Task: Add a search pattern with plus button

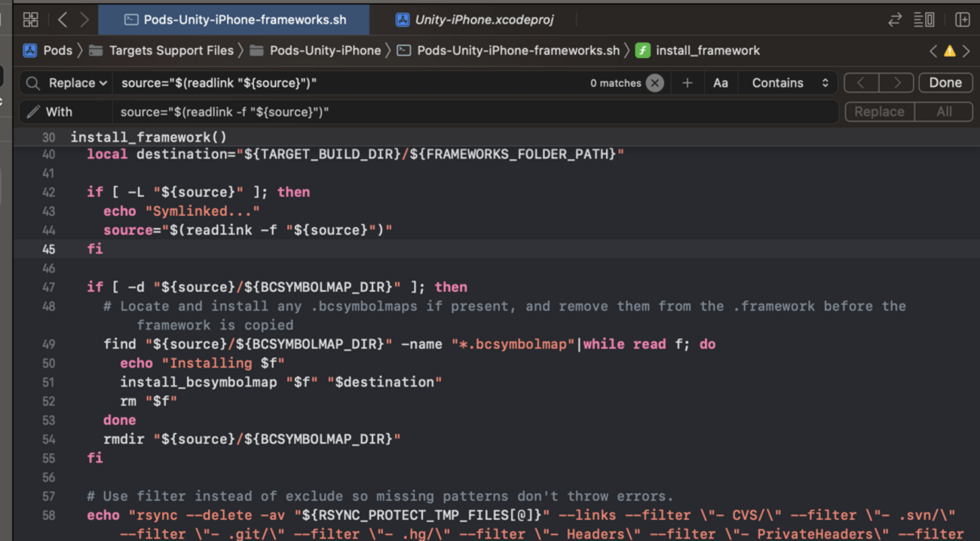Action: (687, 83)
